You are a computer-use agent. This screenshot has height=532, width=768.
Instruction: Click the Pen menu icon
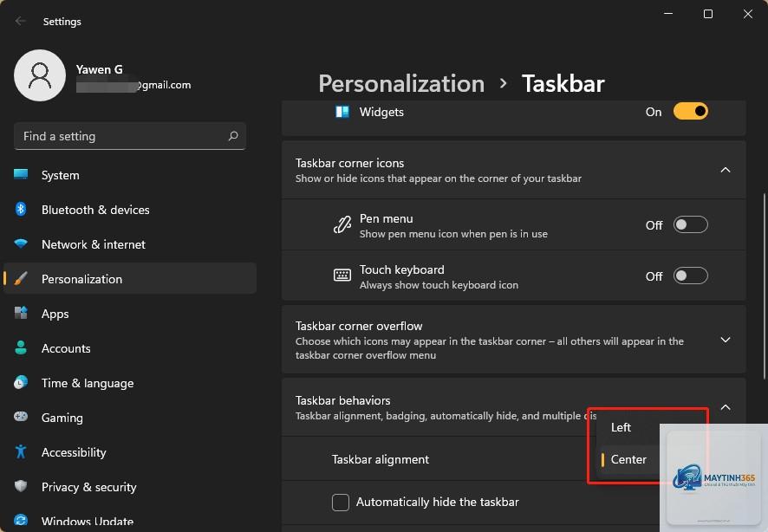[342, 225]
